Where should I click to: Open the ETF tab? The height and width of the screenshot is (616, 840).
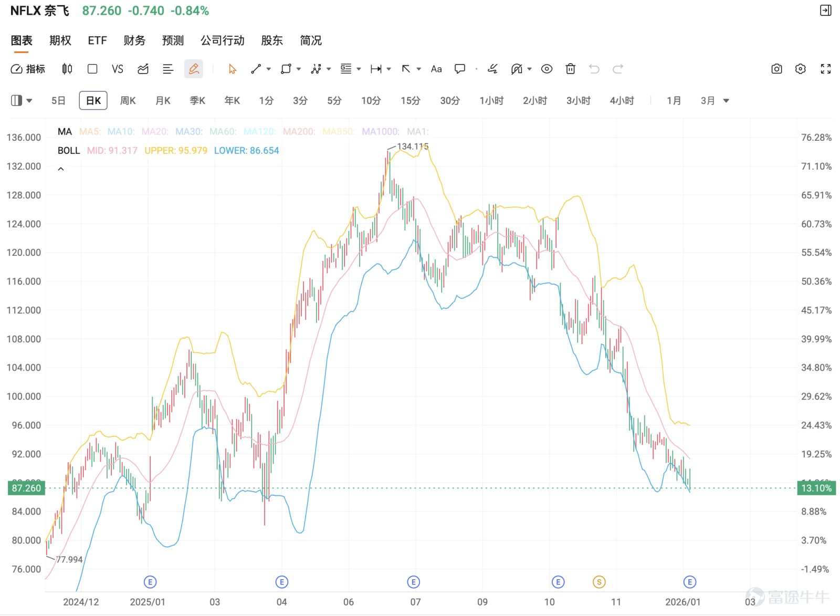tap(98, 40)
